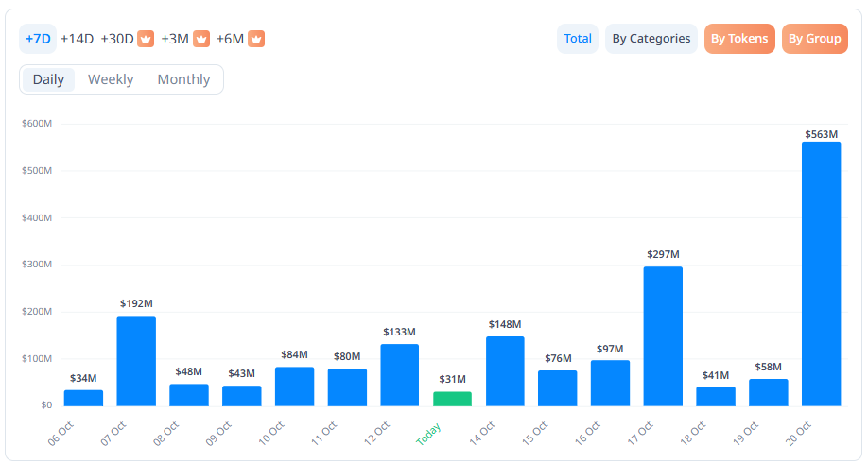Click the By Group button

pyautogui.click(x=814, y=39)
